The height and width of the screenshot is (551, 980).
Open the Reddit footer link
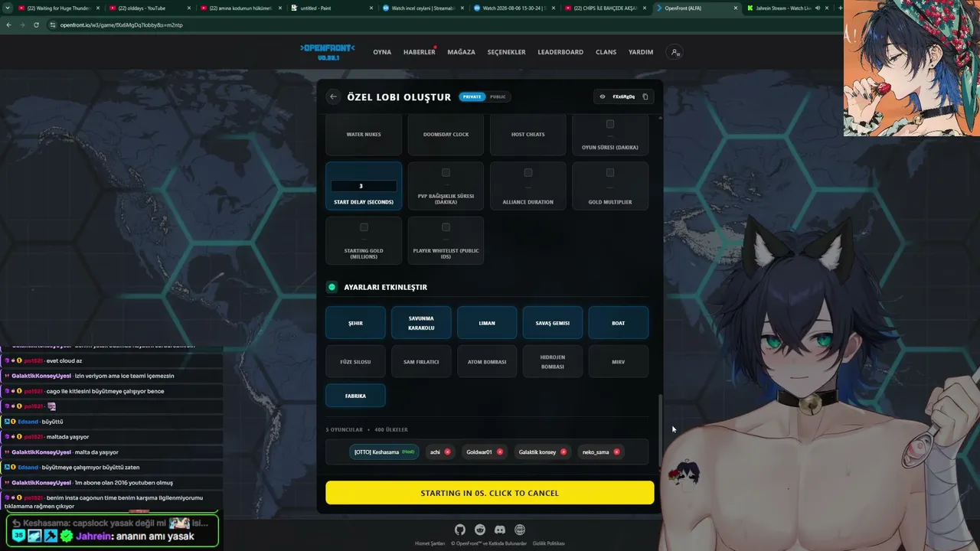coord(480,530)
